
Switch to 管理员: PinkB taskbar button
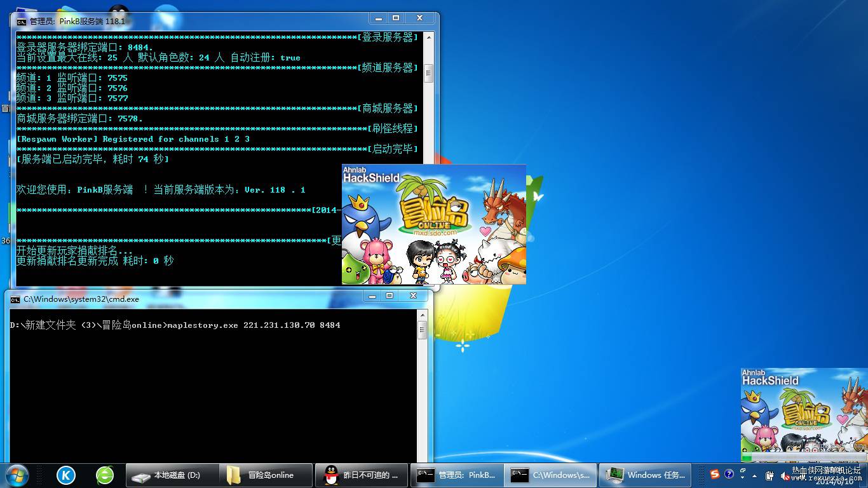tap(456, 475)
